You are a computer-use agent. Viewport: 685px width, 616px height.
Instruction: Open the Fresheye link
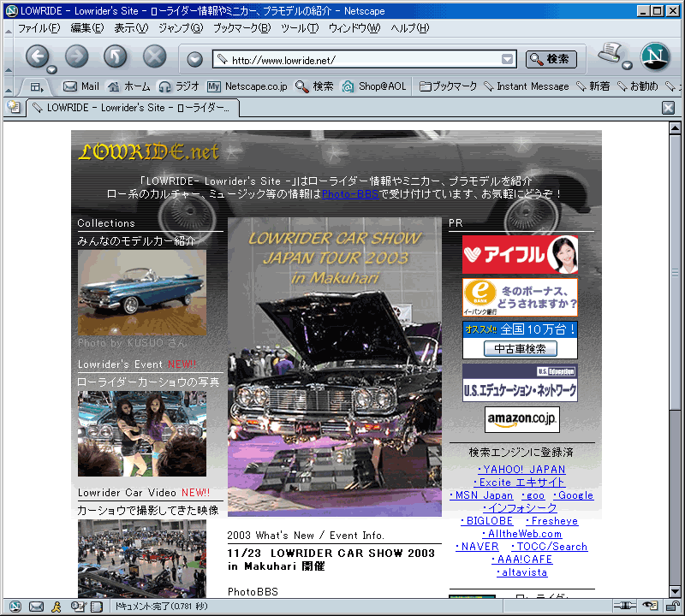coord(552,521)
